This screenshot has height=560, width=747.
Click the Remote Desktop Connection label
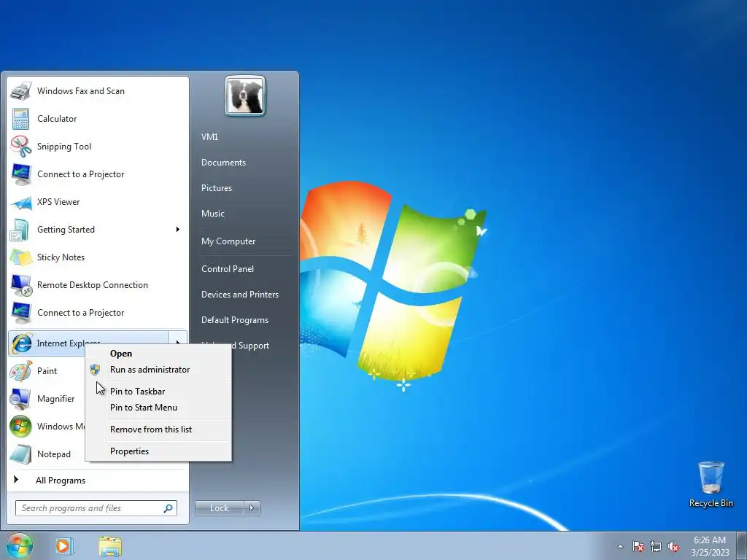point(93,285)
